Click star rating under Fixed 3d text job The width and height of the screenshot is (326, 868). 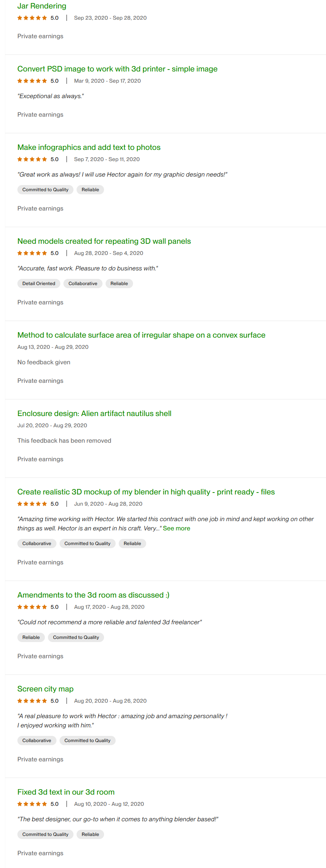point(32,804)
